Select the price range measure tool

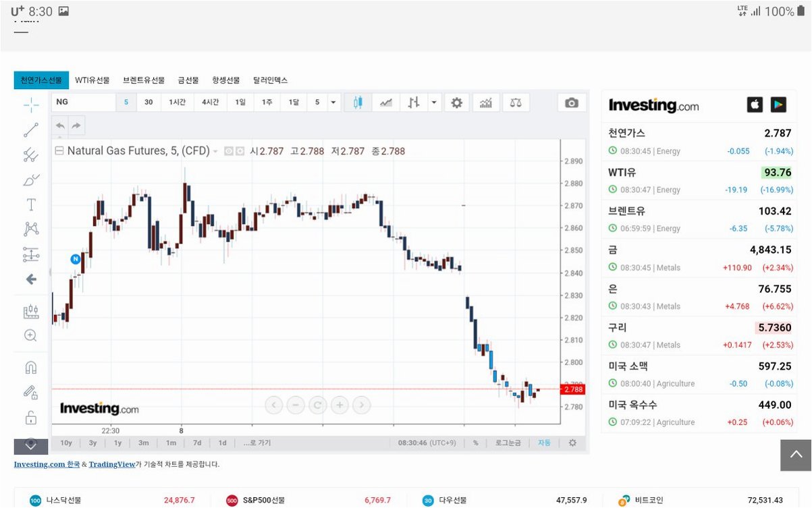coord(31,311)
